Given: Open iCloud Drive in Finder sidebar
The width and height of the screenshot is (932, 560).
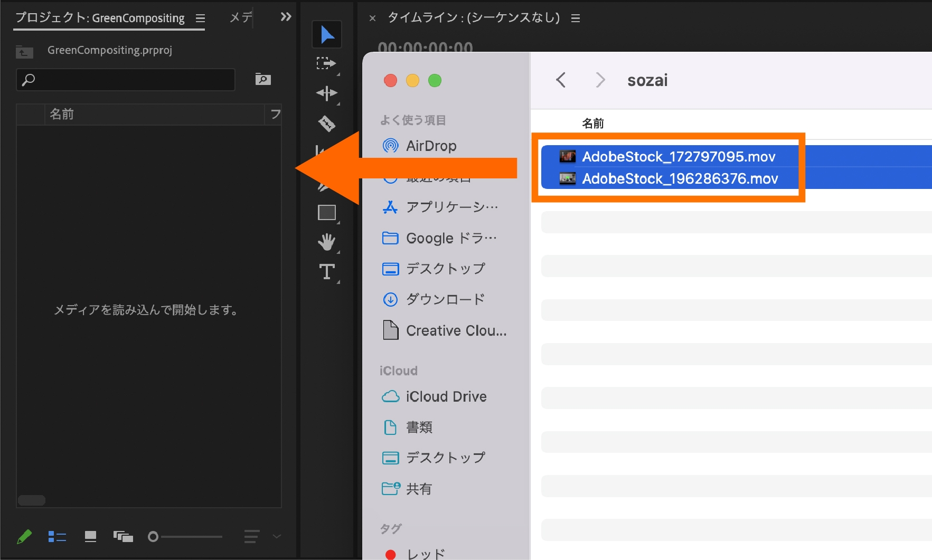Looking at the screenshot, I should [434, 396].
